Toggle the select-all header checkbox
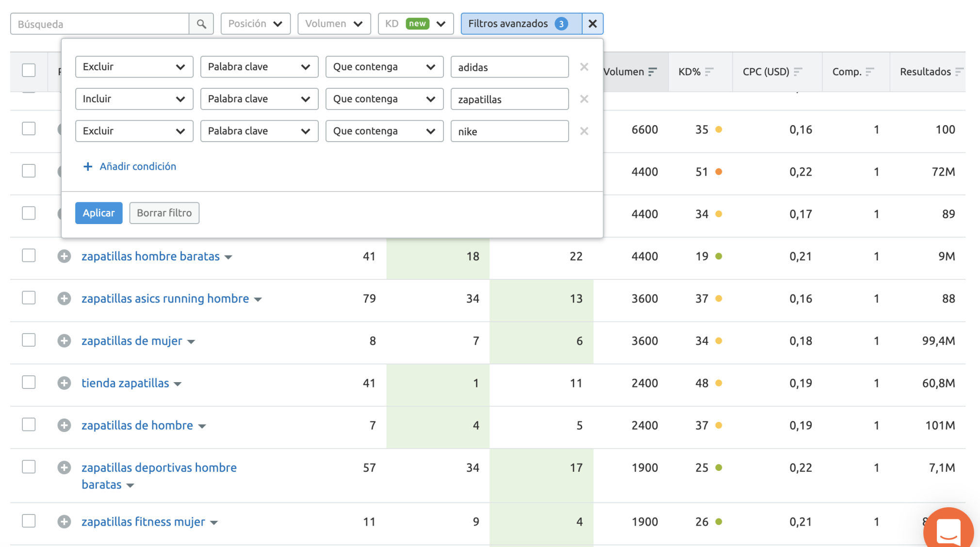The width and height of the screenshot is (980, 547). coord(29,70)
